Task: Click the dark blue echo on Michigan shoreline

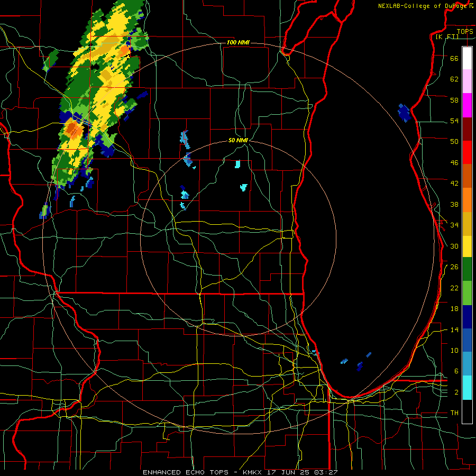Action: coord(404,113)
